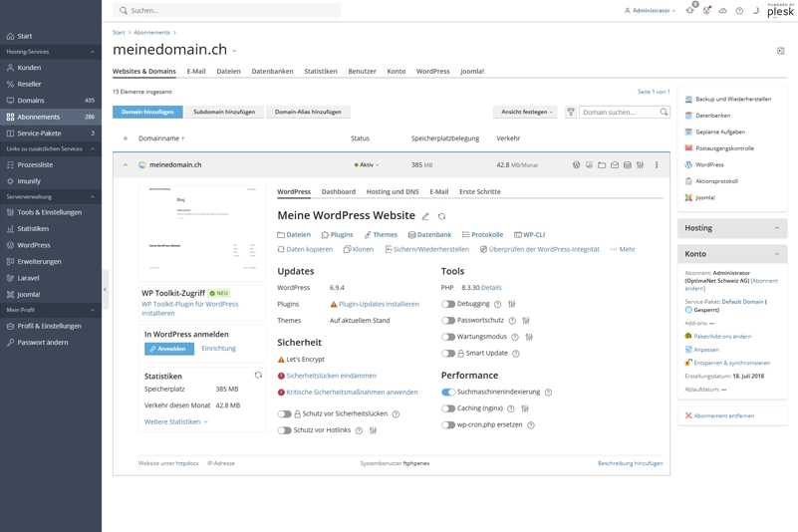The width and height of the screenshot is (798, 532).
Task: Open the Datenbanken tab
Action: [x=272, y=72]
